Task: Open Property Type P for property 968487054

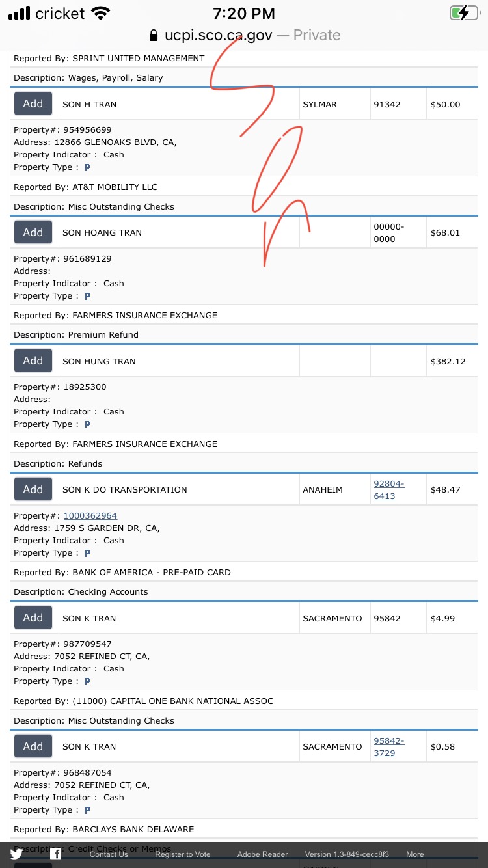Action: [87, 810]
